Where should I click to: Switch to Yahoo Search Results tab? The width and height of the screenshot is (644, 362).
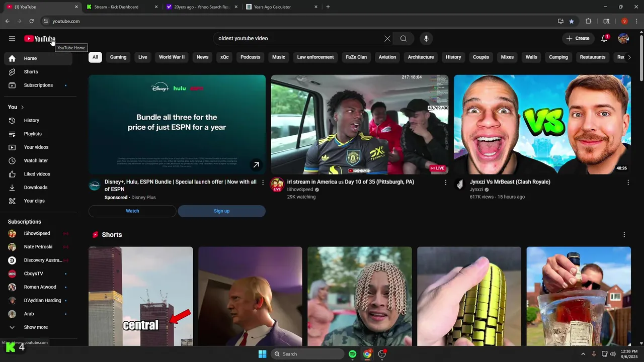coord(201,7)
